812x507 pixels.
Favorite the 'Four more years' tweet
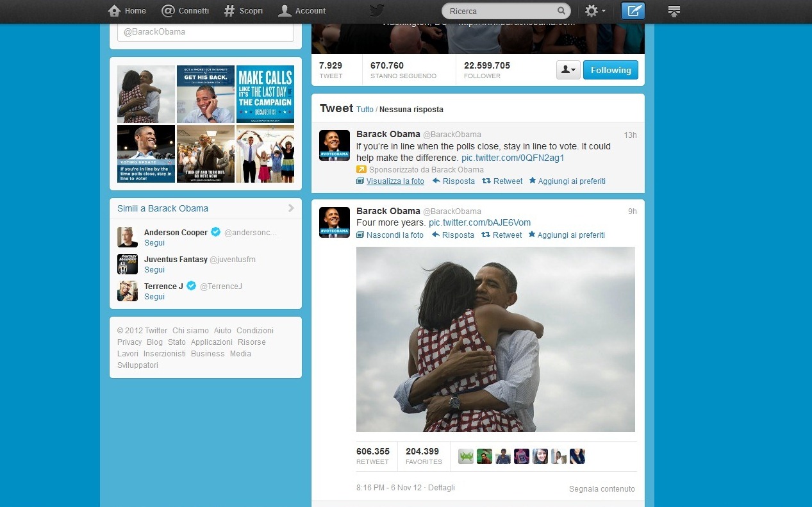click(x=567, y=235)
